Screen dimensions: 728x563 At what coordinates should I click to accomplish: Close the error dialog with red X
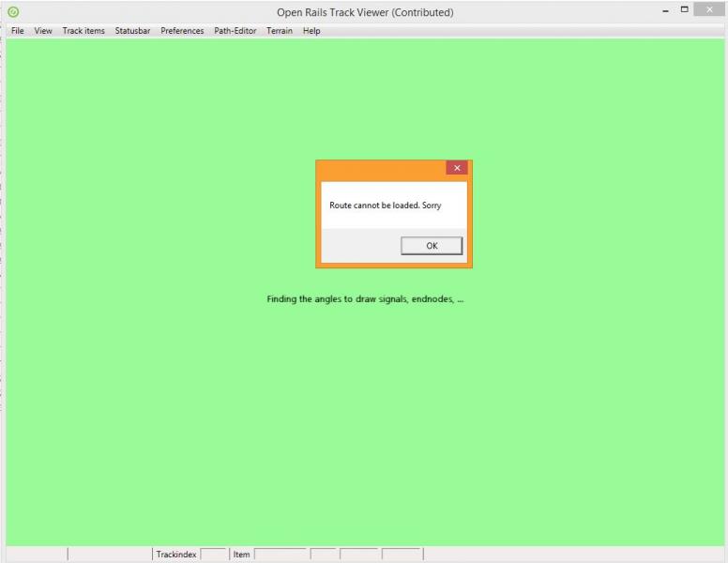coord(457,168)
